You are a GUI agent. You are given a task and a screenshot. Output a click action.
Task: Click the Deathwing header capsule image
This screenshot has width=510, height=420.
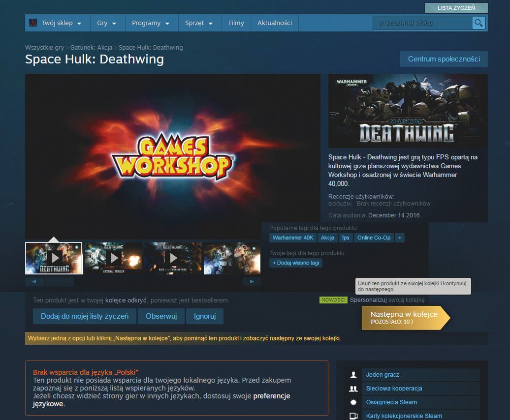tap(408, 111)
